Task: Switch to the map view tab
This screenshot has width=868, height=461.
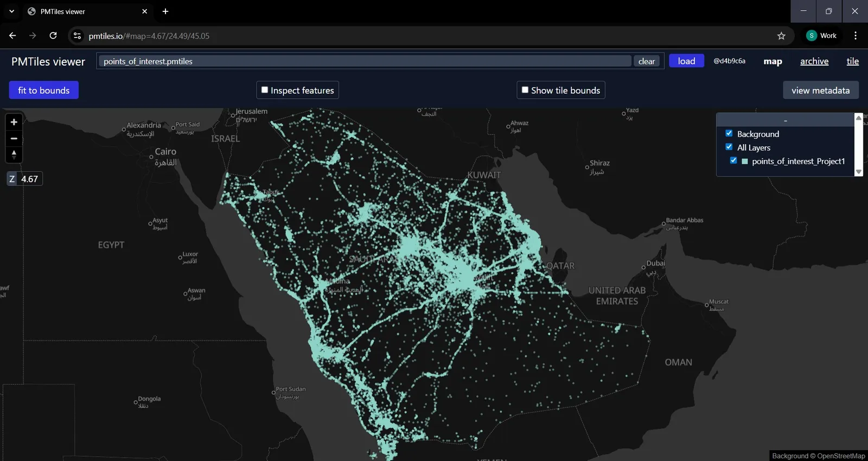Action: pyautogui.click(x=773, y=61)
